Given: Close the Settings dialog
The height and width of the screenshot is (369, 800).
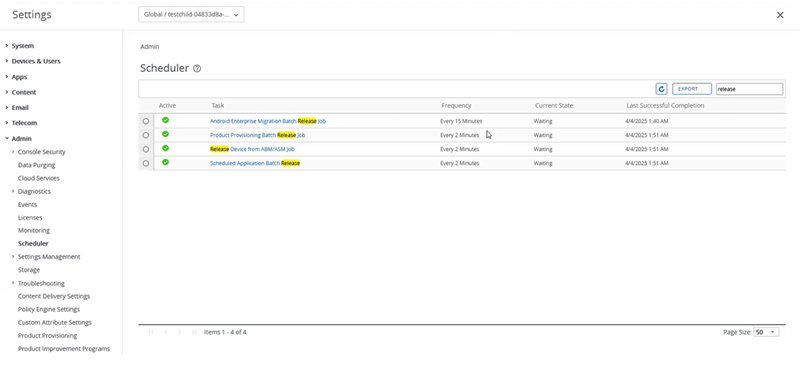Looking at the screenshot, I should pyautogui.click(x=780, y=15).
